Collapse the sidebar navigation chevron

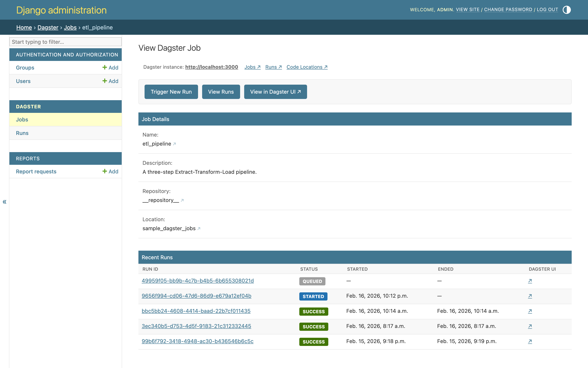coord(4,202)
